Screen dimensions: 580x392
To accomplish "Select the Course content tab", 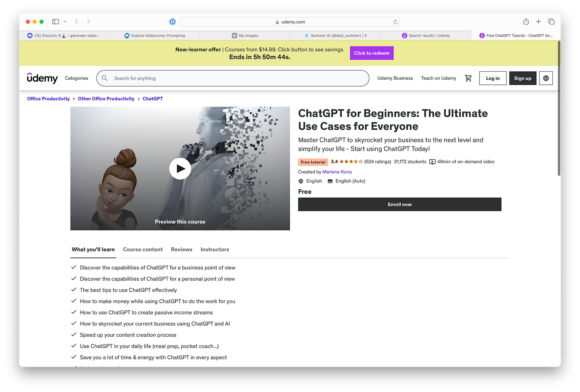I will point(143,249).
